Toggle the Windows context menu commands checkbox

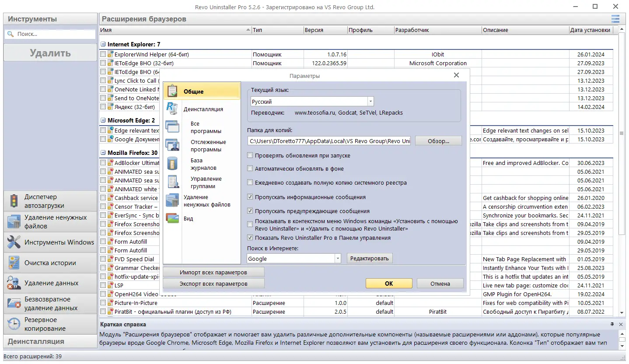click(250, 225)
